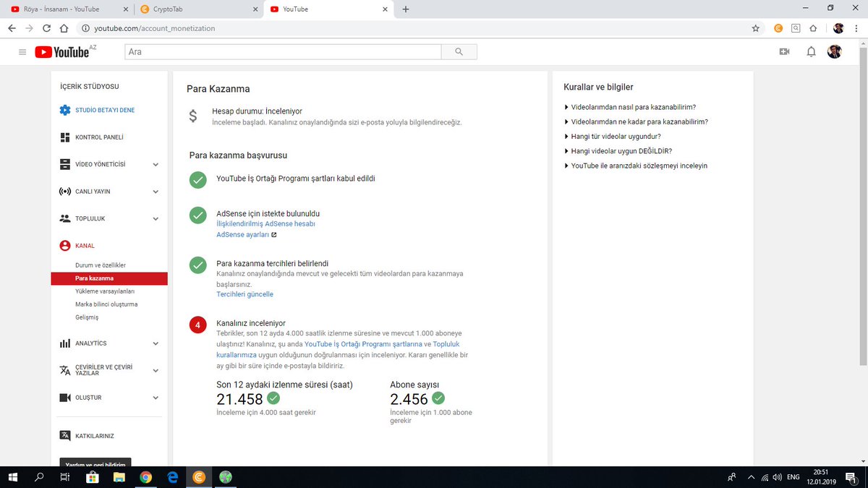The width and height of the screenshot is (868, 488).
Task: Open the YouTube account avatar menu
Action: click(834, 52)
